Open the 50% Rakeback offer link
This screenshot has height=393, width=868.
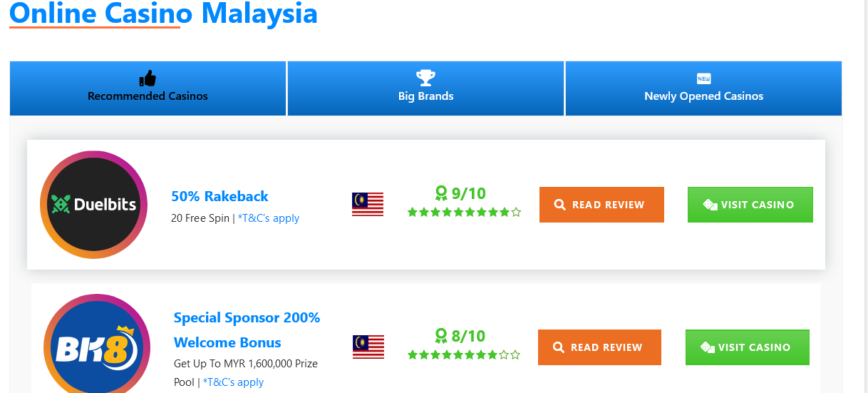coord(219,196)
